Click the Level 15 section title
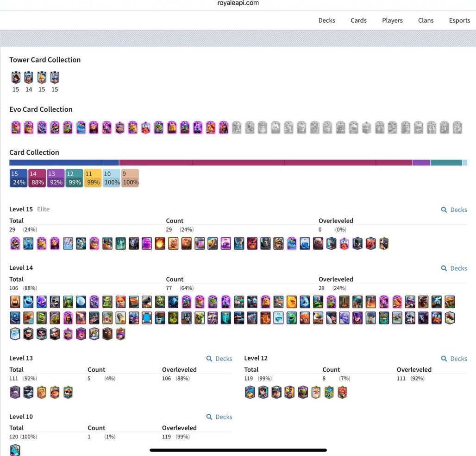Image resolution: width=476 pixels, height=456 pixels. point(21,209)
